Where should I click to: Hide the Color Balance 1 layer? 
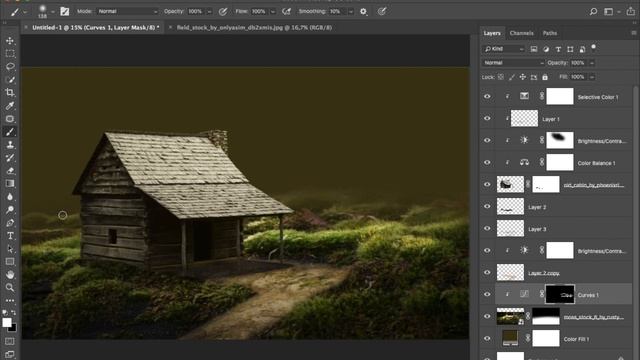tap(487, 162)
